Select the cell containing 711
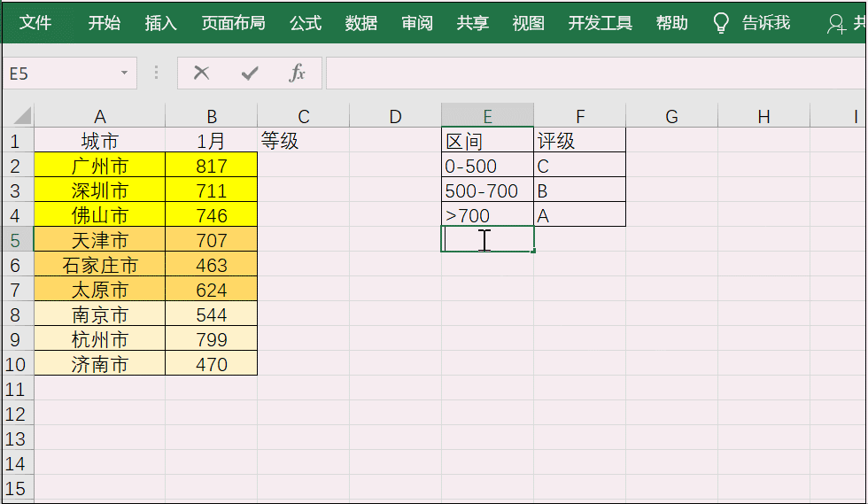Screen dimensions: 868x504 point(212,190)
